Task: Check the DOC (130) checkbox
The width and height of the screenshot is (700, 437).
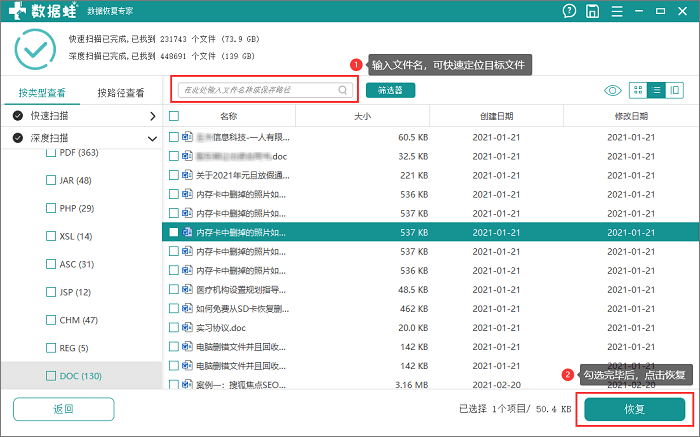Action: click(x=51, y=376)
